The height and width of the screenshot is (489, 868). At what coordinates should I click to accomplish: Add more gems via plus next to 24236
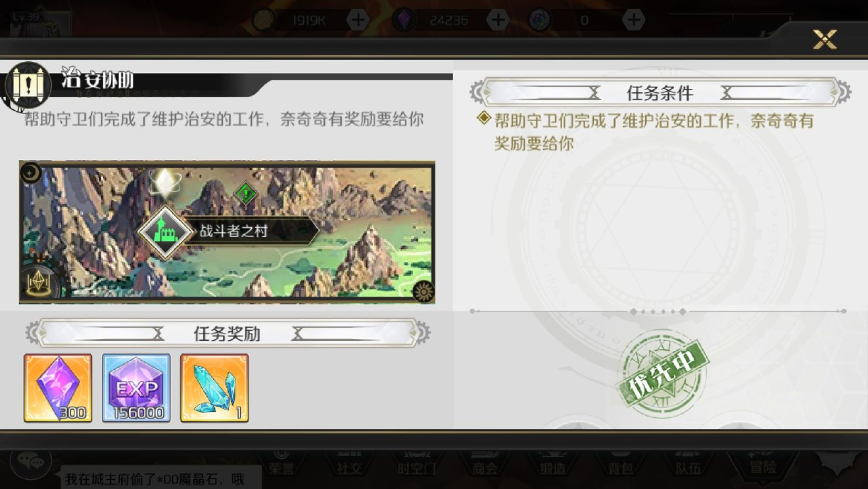498,20
